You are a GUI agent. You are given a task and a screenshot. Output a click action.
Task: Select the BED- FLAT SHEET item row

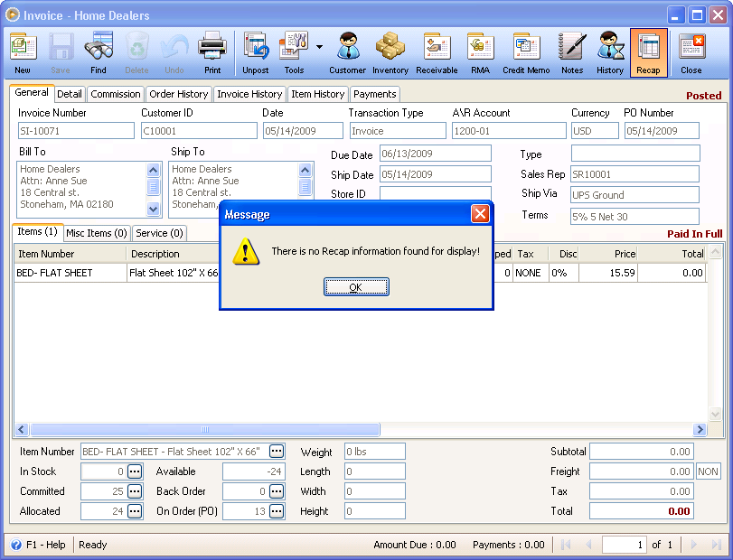[x=360, y=273]
